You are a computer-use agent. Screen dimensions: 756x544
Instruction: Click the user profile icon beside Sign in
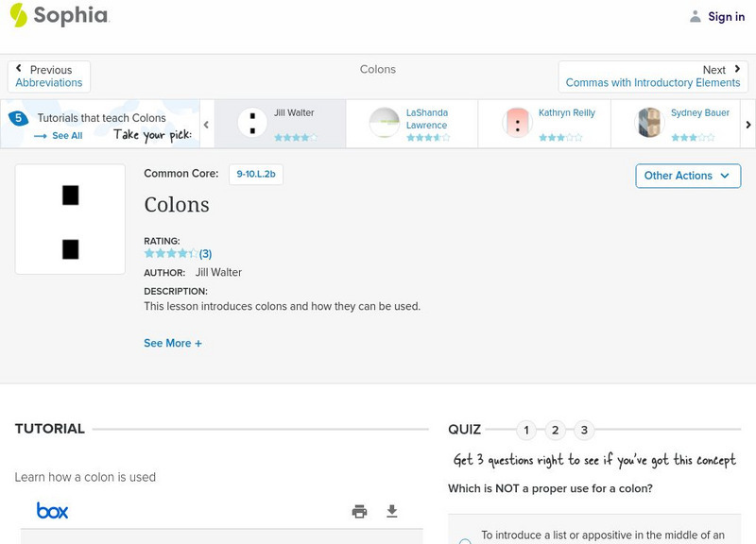pyautogui.click(x=696, y=16)
